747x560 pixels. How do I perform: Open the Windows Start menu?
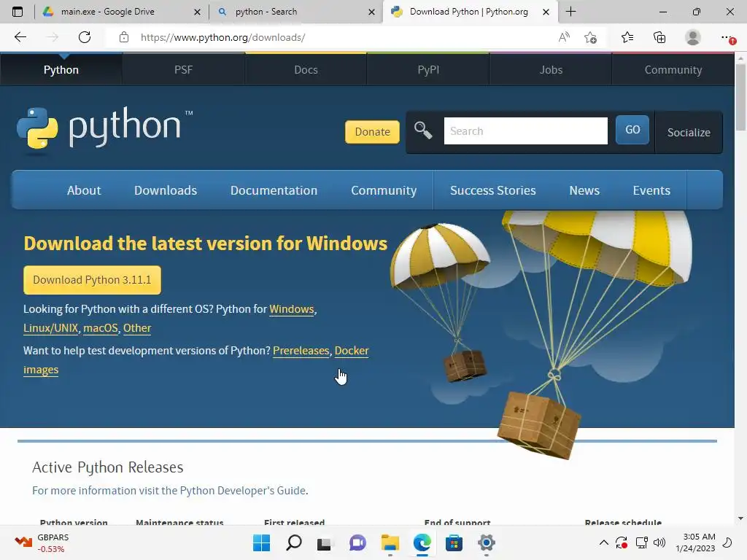261,542
